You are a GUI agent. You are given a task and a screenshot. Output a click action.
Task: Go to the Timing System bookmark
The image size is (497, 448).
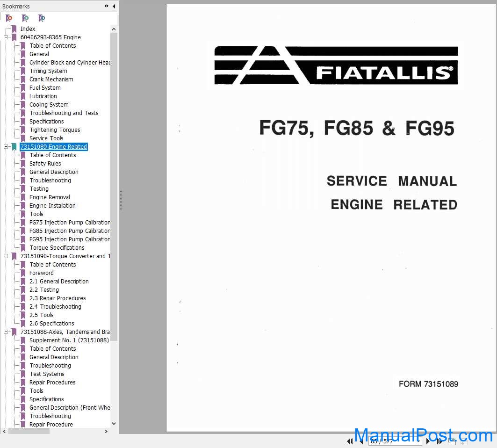coord(49,71)
